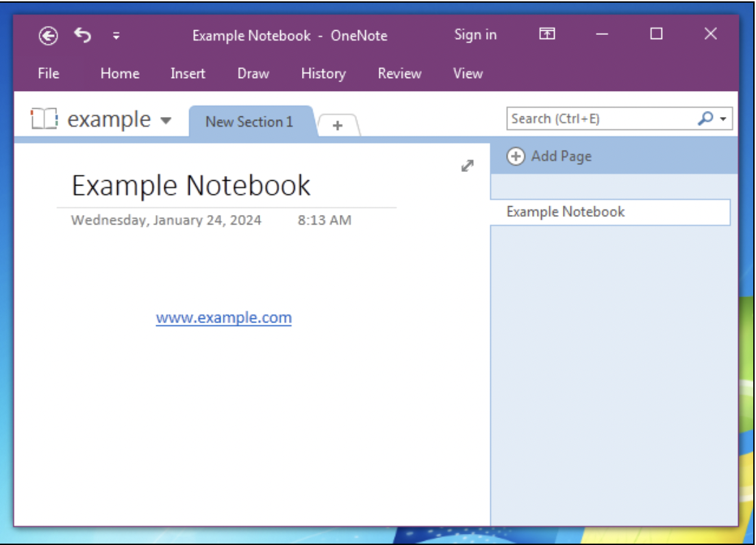Select the New Section 1 tab
Image resolution: width=756 pixels, height=545 pixels.
click(249, 121)
